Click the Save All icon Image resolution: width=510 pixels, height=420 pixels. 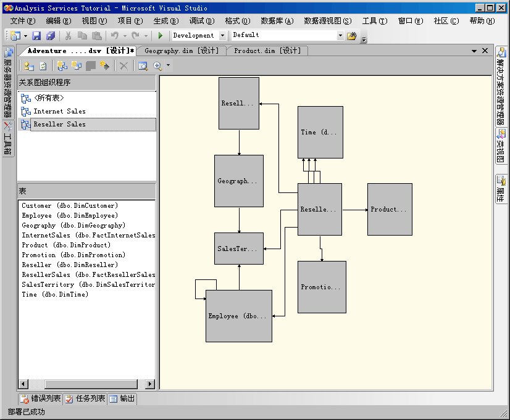(x=51, y=36)
